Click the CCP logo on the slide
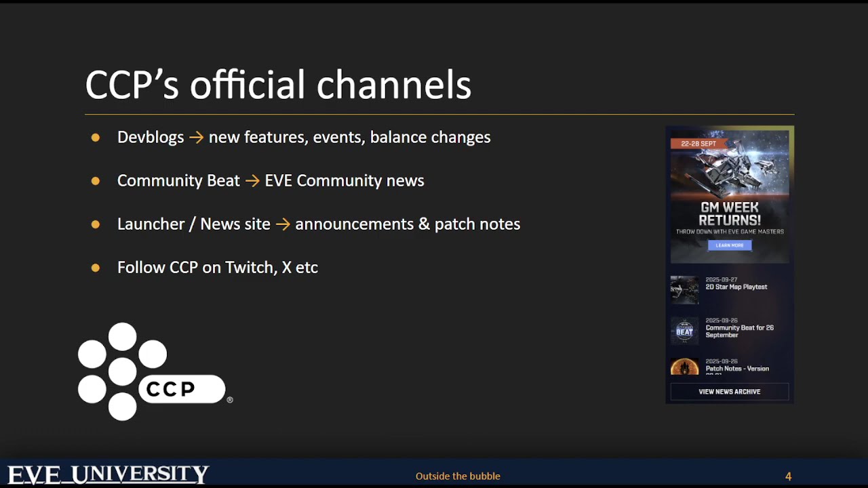 pyautogui.click(x=155, y=371)
